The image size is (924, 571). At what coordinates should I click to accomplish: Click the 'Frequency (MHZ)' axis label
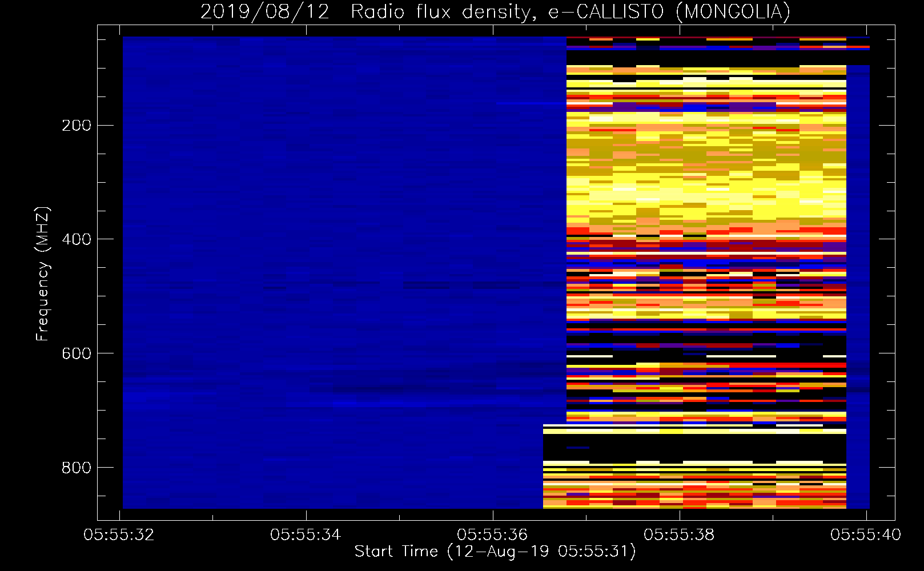click(43, 274)
